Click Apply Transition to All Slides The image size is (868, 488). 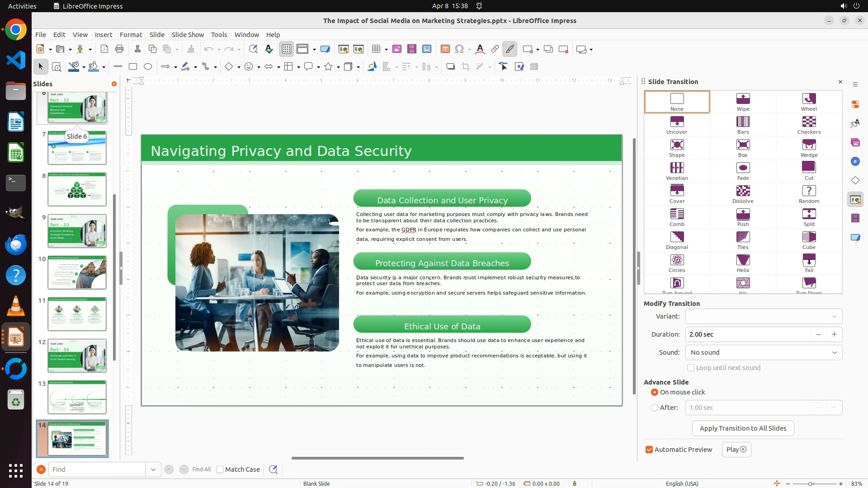743,428
